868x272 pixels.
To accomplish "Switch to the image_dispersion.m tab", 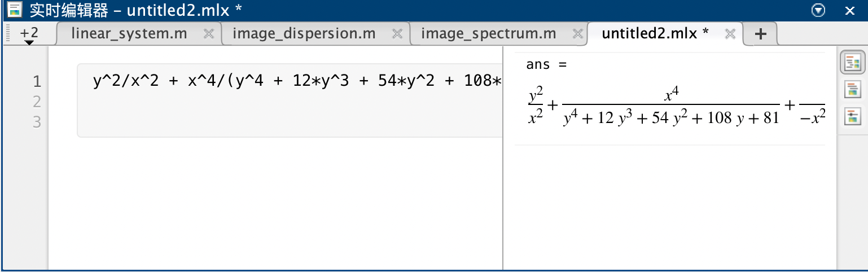I will click(304, 34).
